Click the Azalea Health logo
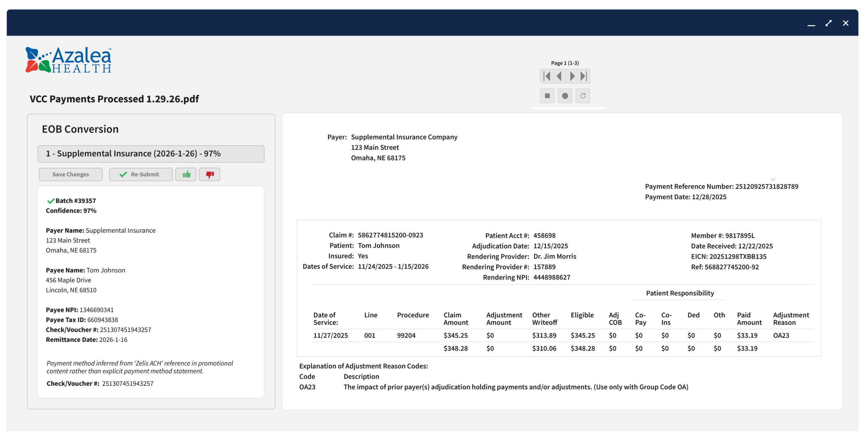Image resolution: width=868 pixels, height=432 pixels. [x=69, y=60]
